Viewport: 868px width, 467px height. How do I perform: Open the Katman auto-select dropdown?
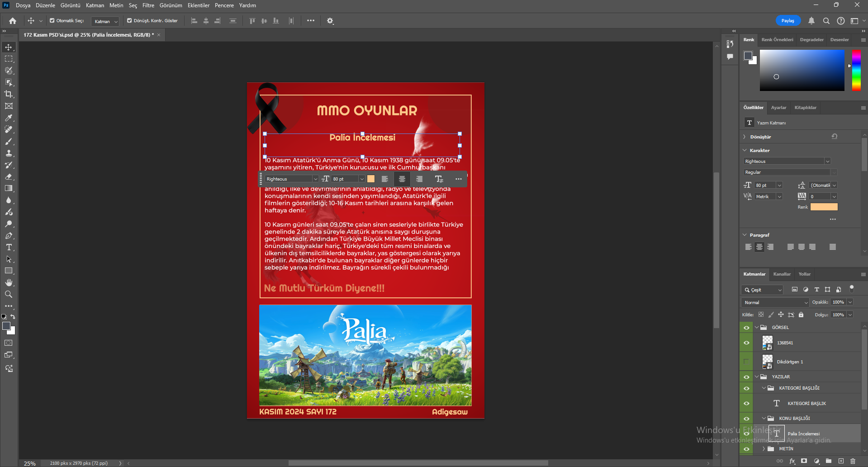105,21
